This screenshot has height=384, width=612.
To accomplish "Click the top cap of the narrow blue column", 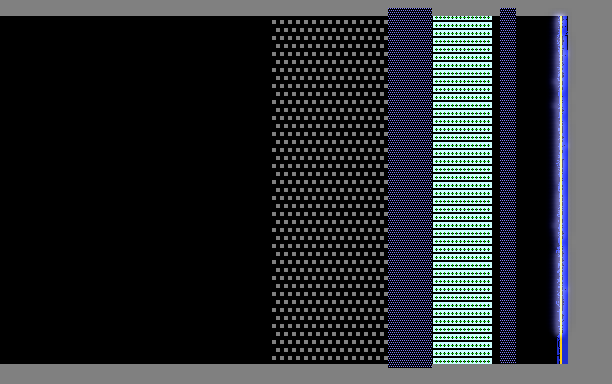I will [x=508, y=12].
